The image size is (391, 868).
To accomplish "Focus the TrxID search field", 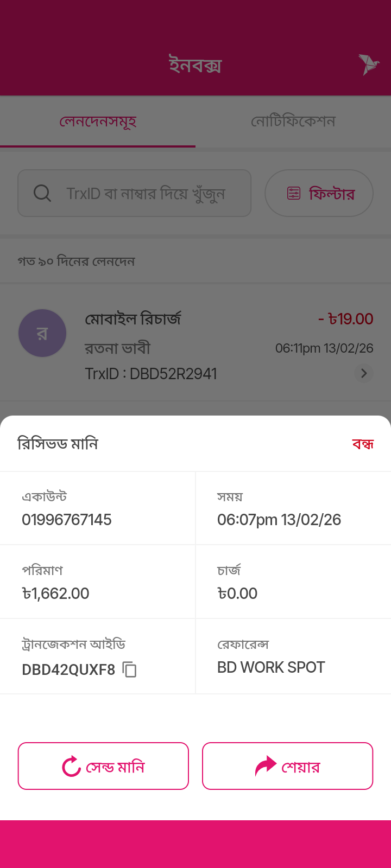I will pos(146,193).
